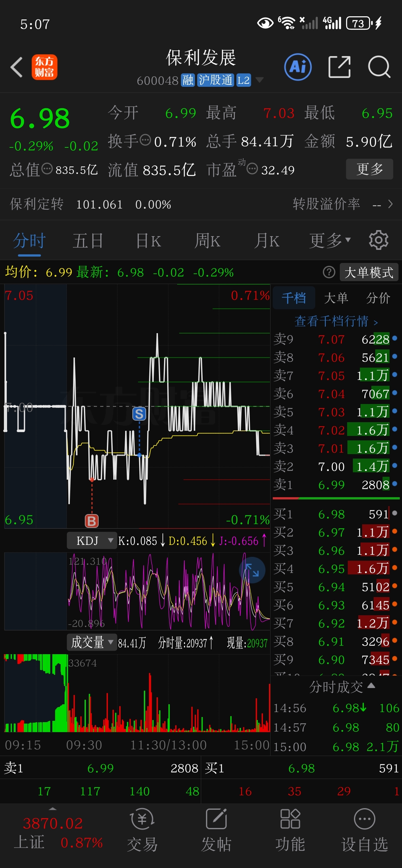Tap the L2 level badge
This screenshot has height=868, width=402.
[x=244, y=80]
